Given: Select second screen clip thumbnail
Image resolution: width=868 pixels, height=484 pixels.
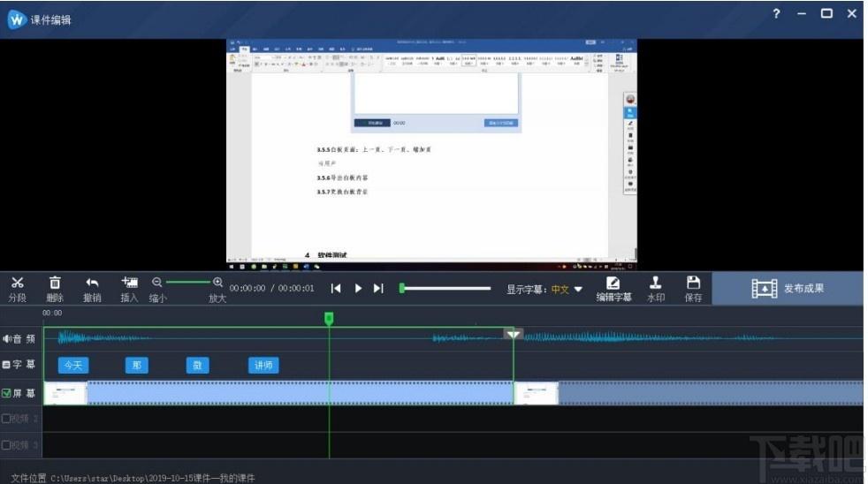Looking at the screenshot, I should click(537, 393).
